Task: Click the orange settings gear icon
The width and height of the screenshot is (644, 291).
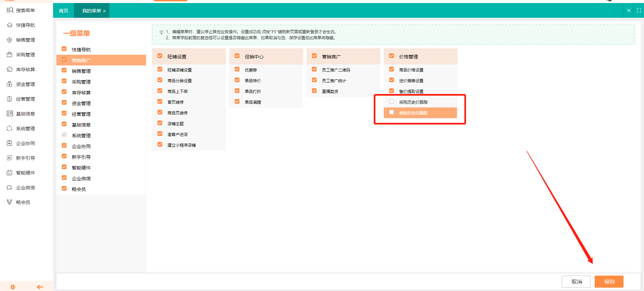Action: point(13,287)
